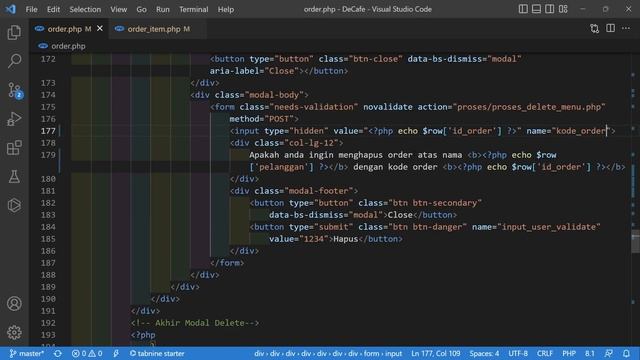
Task: Click line number 192 in gutter
Action: (x=48, y=323)
